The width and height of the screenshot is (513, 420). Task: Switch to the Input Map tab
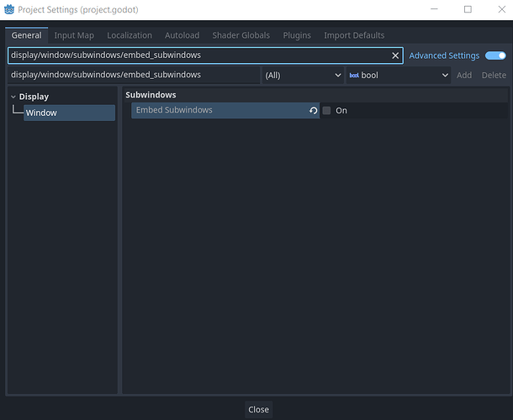[x=74, y=35]
